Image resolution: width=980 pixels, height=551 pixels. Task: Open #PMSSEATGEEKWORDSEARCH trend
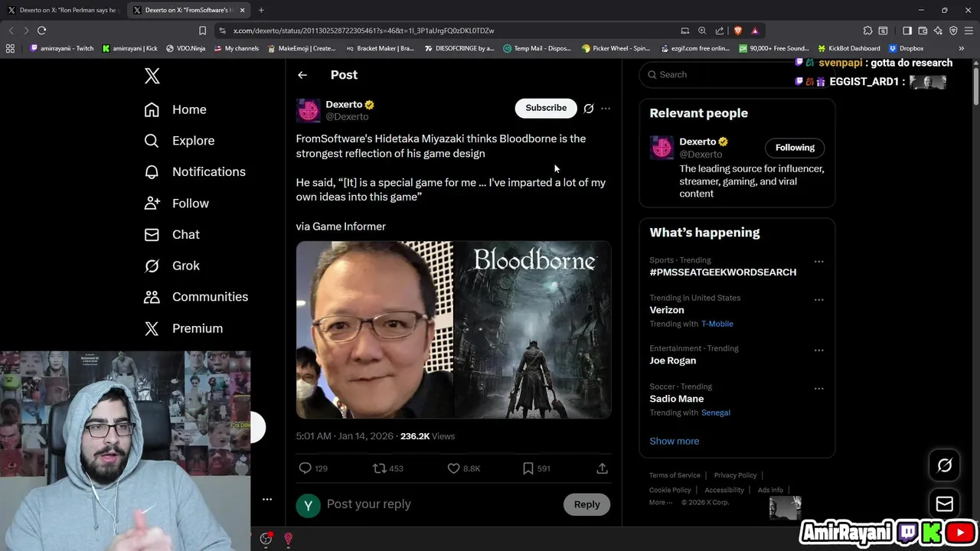coord(723,272)
